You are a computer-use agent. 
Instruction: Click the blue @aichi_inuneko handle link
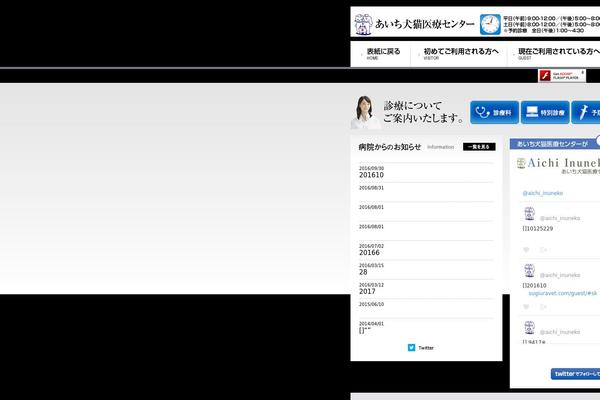tap(543, 193)
